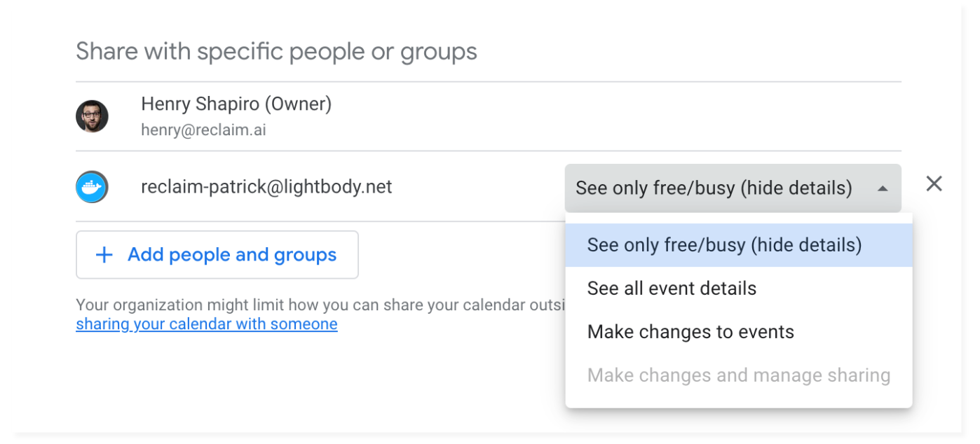Click the reclaim-patrick@lightbody.net email address
The height and width of the screenshot is (444, 980).
(x=266, y=187)
